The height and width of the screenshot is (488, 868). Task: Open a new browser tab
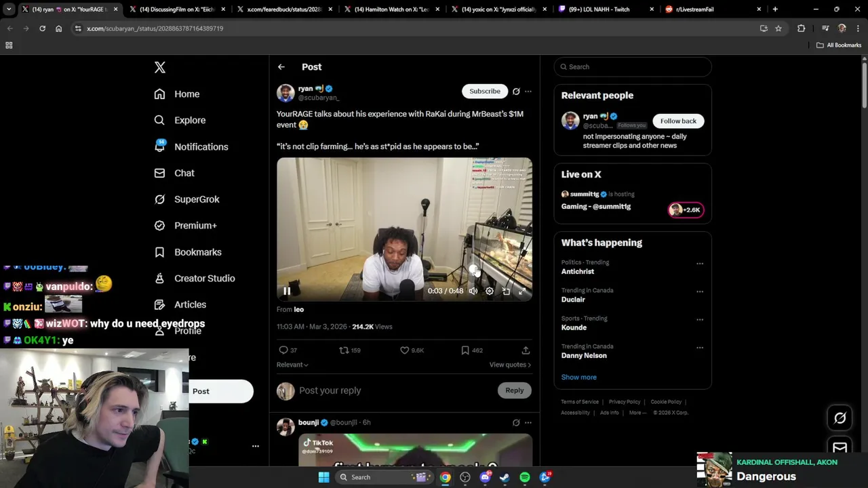775,9
